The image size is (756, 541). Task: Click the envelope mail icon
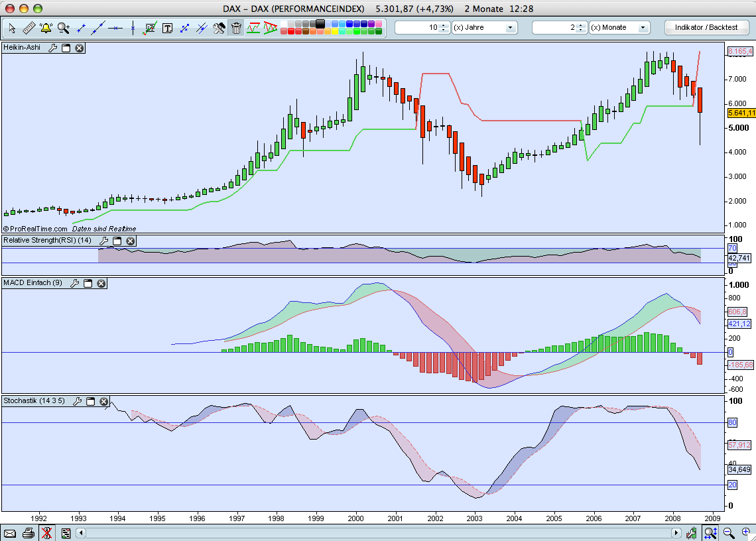pos(9,533)
